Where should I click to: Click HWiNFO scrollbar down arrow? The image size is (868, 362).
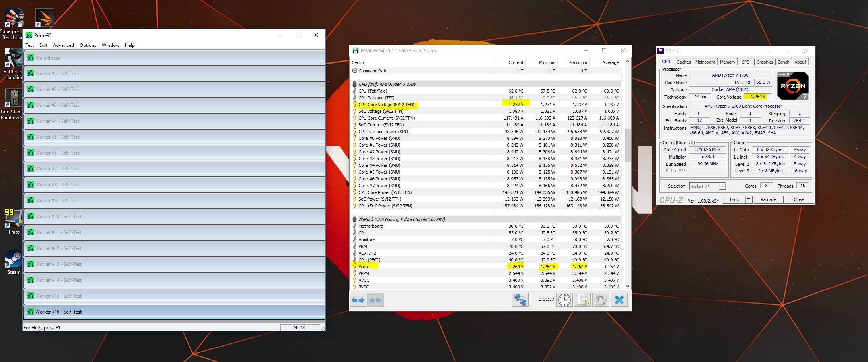pos(627,286)
